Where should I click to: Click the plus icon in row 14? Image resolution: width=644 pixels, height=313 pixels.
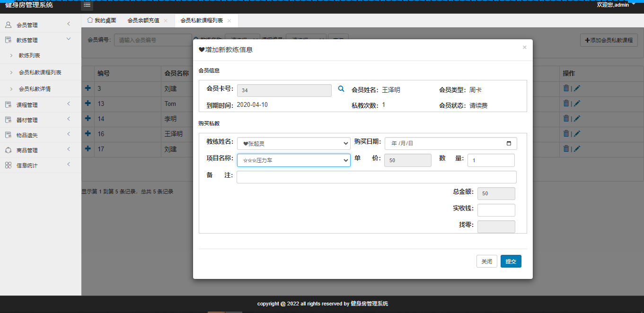(x=88, y=118)
